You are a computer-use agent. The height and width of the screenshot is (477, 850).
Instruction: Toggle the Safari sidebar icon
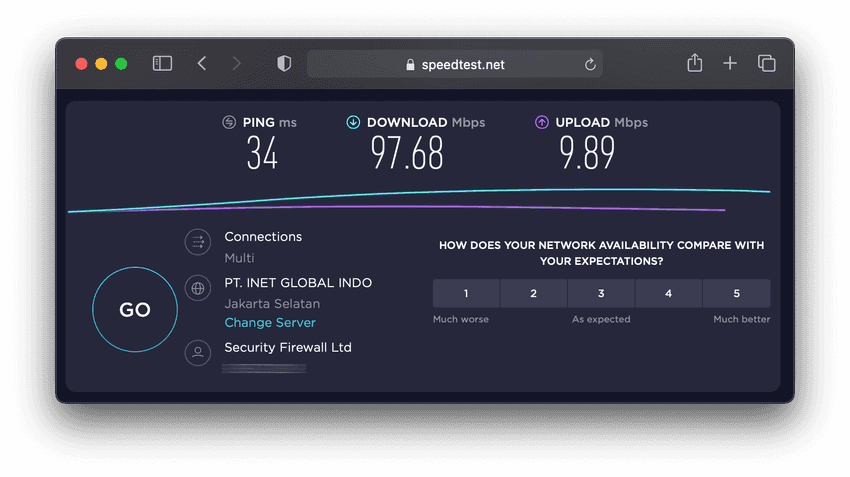[162, 64]
